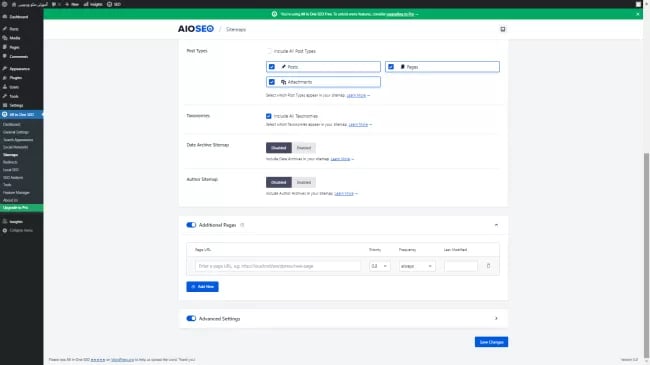Click Upgrade to Pro in sidebar
Image resolution: width=650 pixels, height=365 pixels.
point(22,207)
